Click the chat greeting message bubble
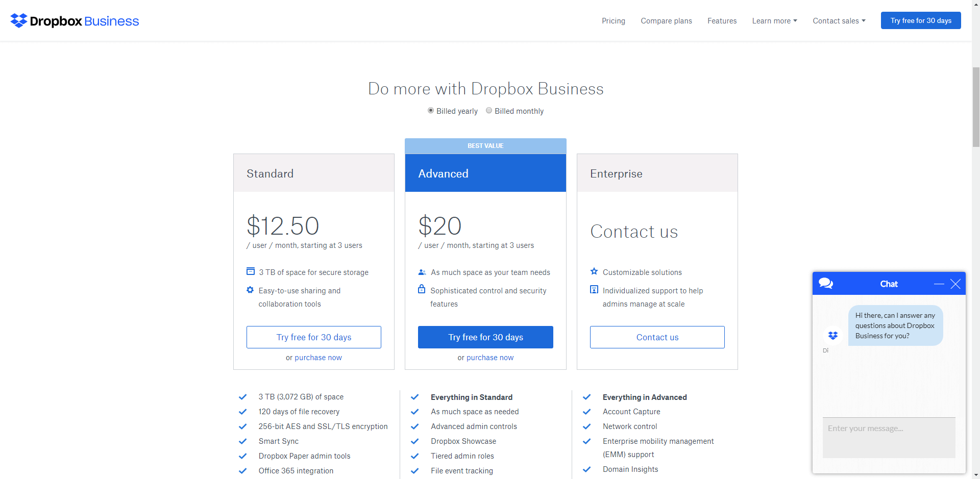 coord(895,325)
